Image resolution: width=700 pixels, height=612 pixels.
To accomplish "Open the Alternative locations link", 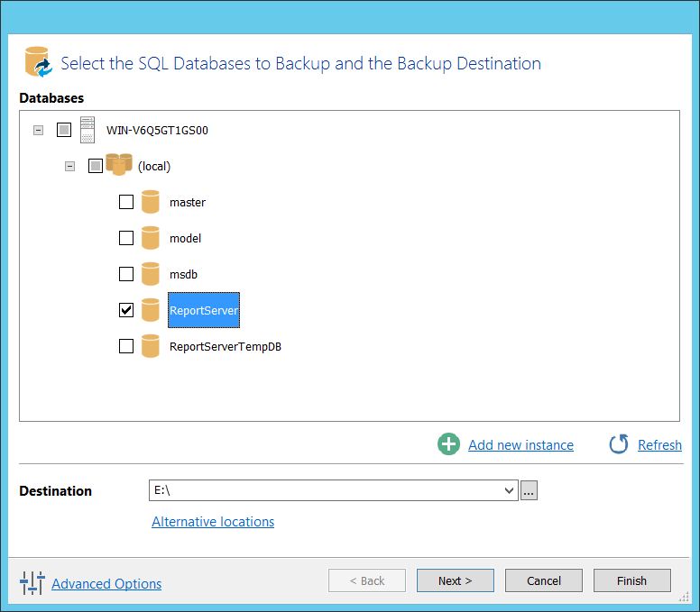I will tap(213, 522).
